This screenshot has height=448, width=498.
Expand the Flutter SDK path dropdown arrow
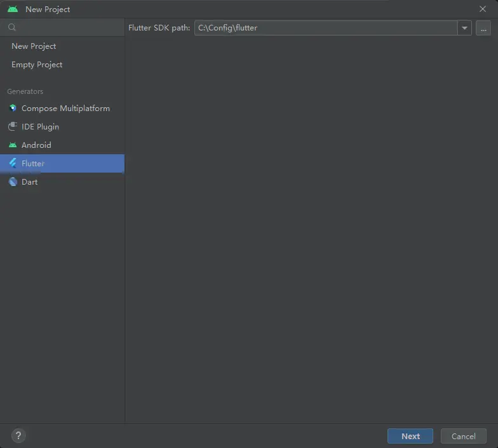click(464, 28)
